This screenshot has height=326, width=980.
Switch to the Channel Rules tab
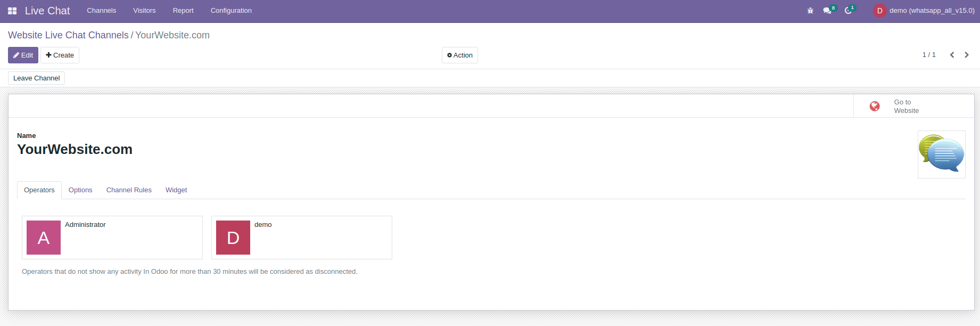pos(129,190)
